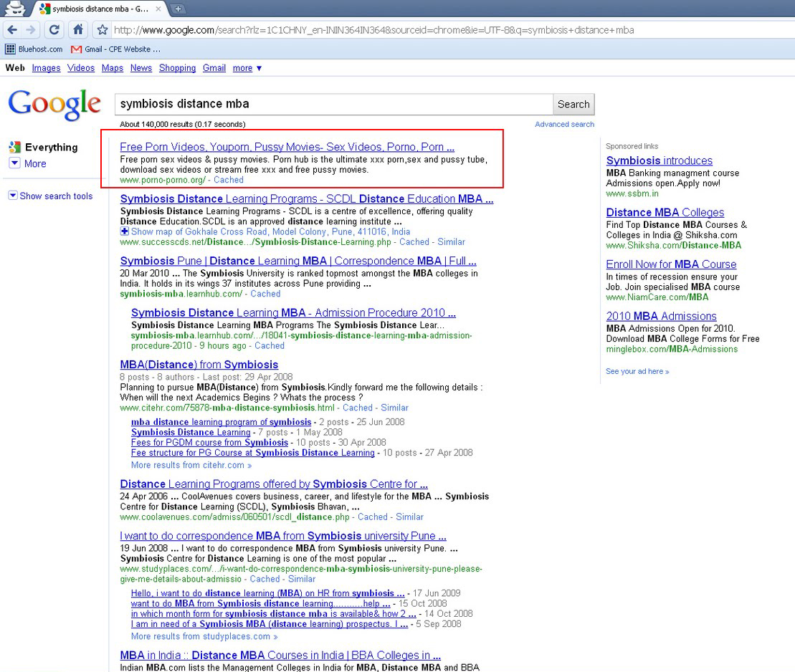Switch to News search
Screen dimensions: 795x672
point(141,68)
